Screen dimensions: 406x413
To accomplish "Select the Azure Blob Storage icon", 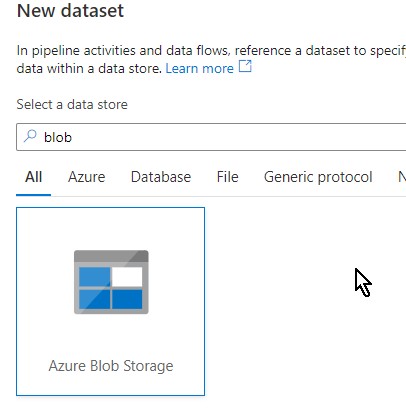I will [x=111, y=282].
